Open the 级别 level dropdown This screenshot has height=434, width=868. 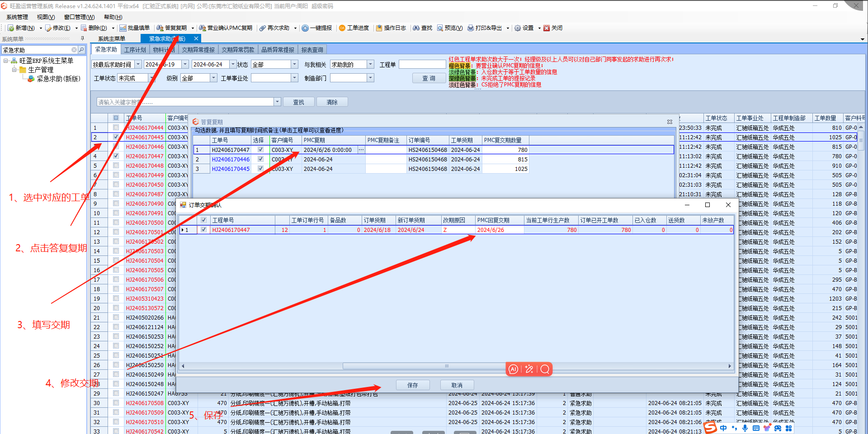[x=214, y=78]
